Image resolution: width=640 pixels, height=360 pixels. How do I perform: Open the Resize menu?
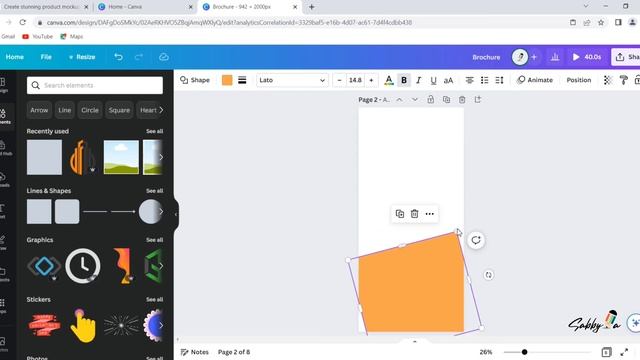tap(82, 57)
